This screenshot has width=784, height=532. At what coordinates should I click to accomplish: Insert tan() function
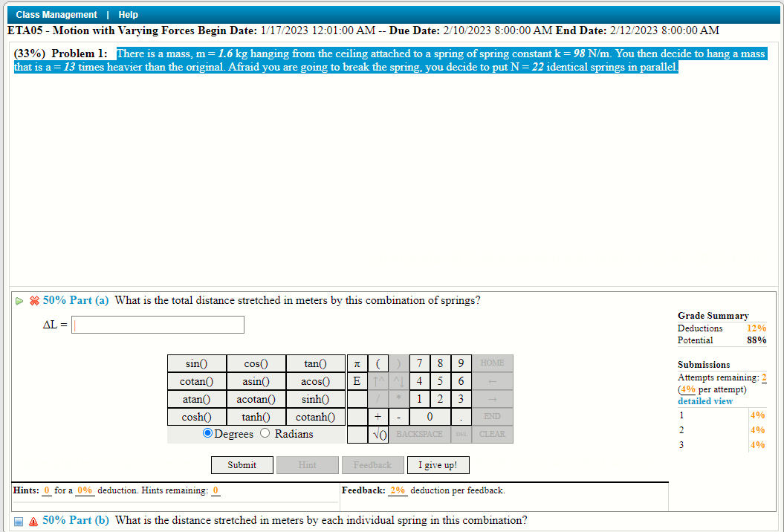(x=316, y=363)
